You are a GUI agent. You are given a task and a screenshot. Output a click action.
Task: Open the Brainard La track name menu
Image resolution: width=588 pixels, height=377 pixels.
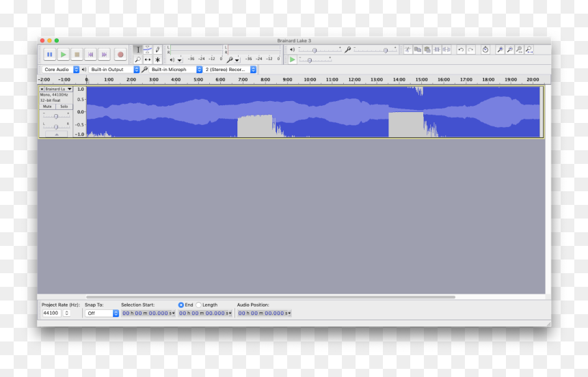coord(59,89)
